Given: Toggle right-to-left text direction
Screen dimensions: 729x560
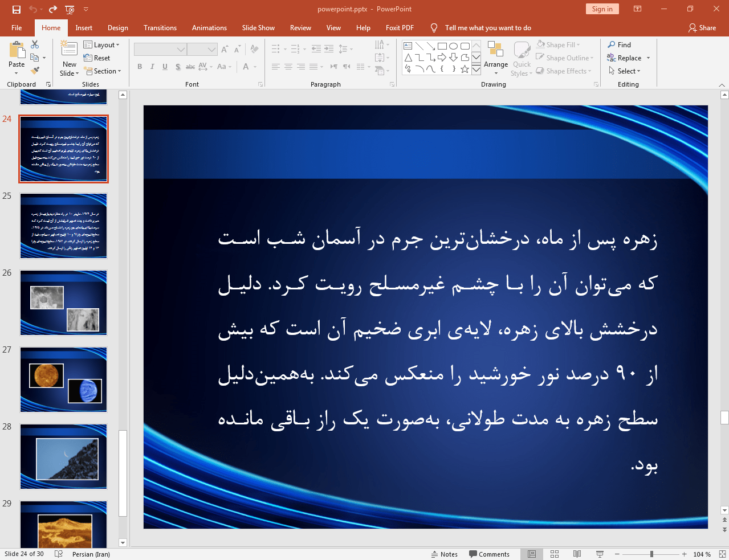Looking at the screenshot, I should point(346,67).
